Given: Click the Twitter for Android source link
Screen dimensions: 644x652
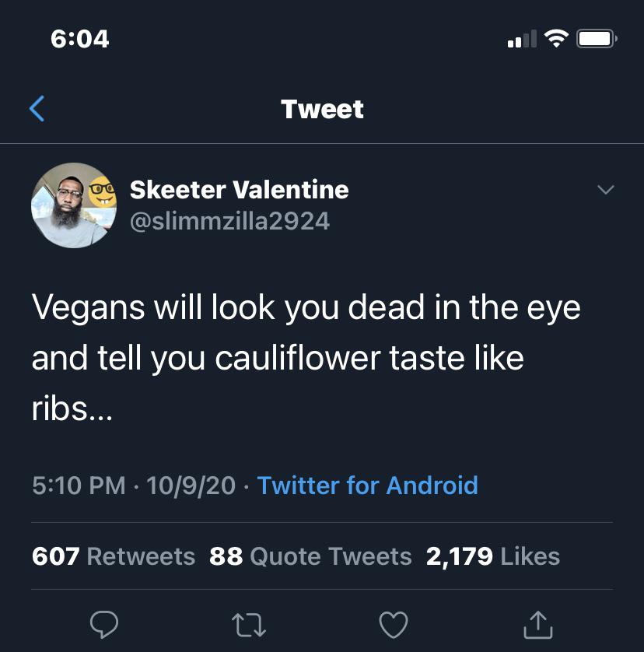Looking at the screenshot, I should pos(367,485).
